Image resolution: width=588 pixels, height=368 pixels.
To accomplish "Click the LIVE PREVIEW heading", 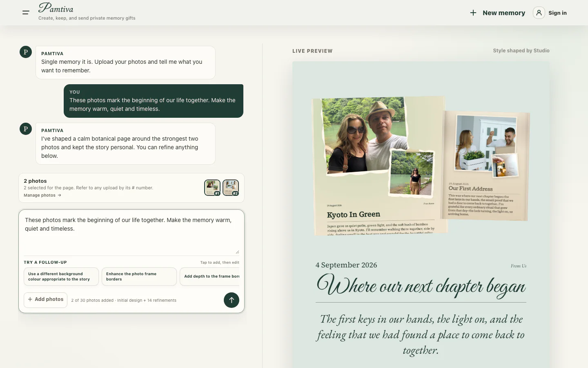I will click(x=312, y=51).
